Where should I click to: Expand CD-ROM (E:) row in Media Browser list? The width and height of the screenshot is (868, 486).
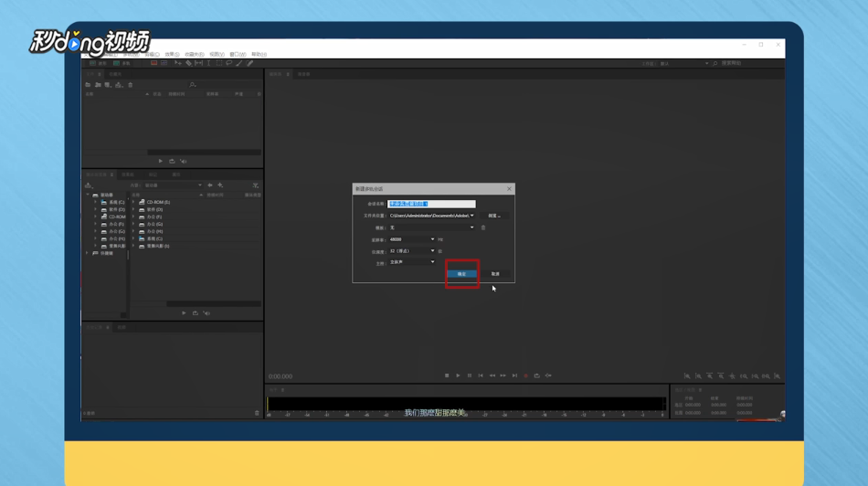point(133,202)
